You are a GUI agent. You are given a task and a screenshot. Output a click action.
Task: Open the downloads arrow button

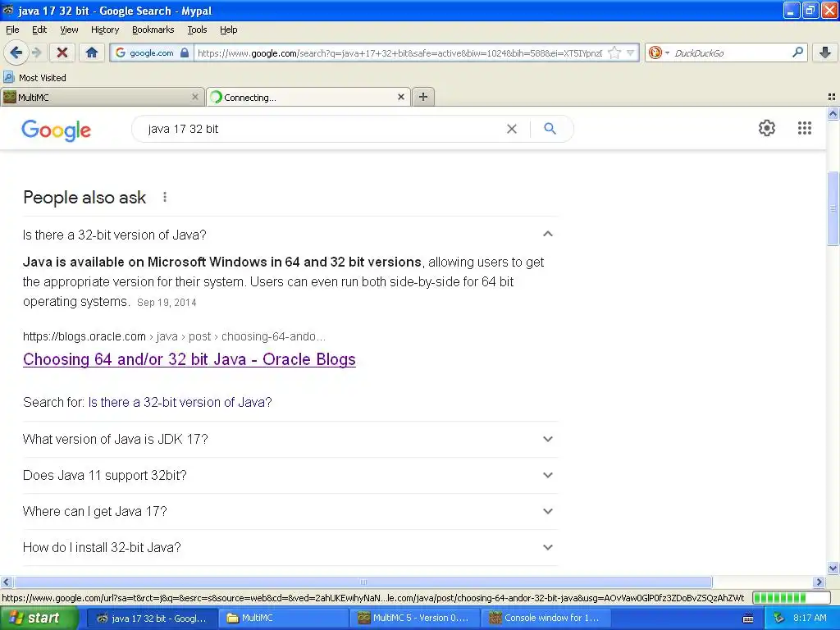click(825, 52)
